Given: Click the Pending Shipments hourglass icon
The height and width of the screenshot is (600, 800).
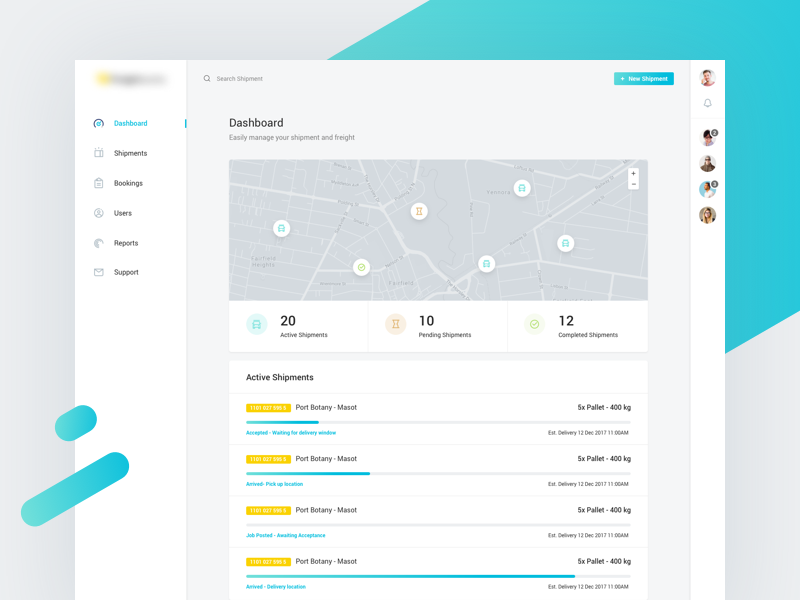Looking at the screenshot, I should point(396,324).
